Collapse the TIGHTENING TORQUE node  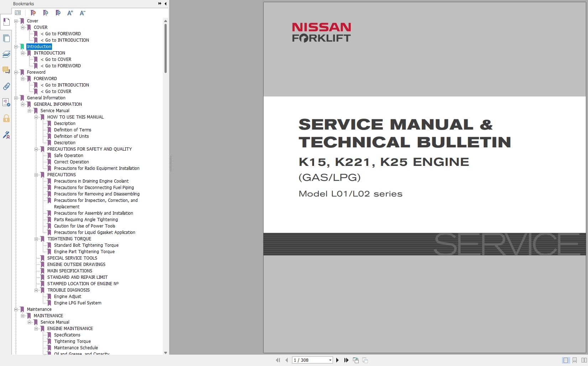(36, 239)
